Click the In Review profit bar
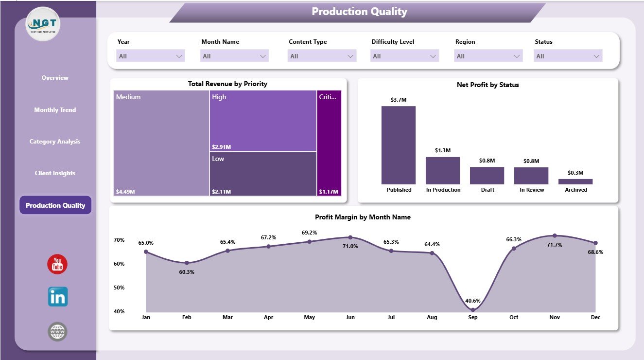644x360 pixels. tap(531, 176)
